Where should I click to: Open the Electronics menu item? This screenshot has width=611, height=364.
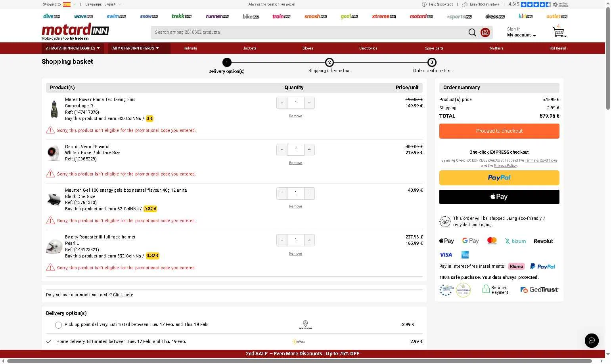click(x=368, y=48)
